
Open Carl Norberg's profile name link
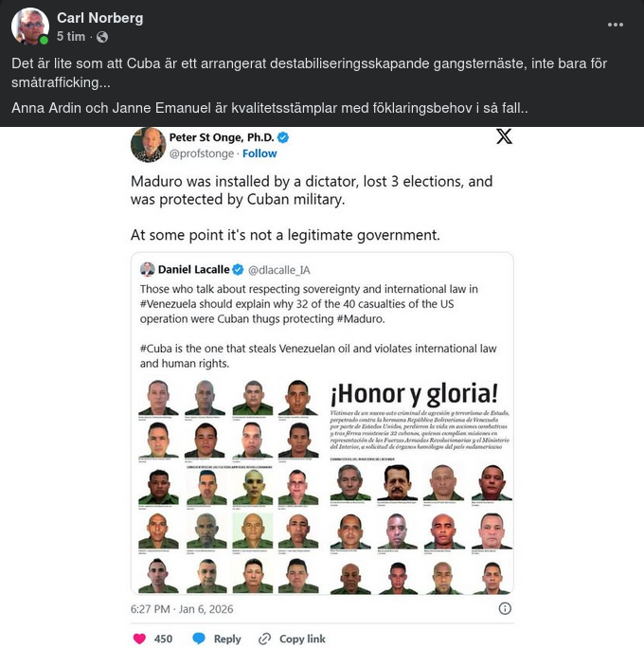100,18
